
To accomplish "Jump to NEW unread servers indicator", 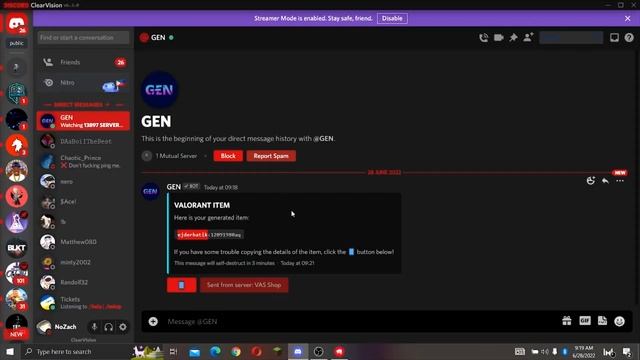I will point(17,334).
